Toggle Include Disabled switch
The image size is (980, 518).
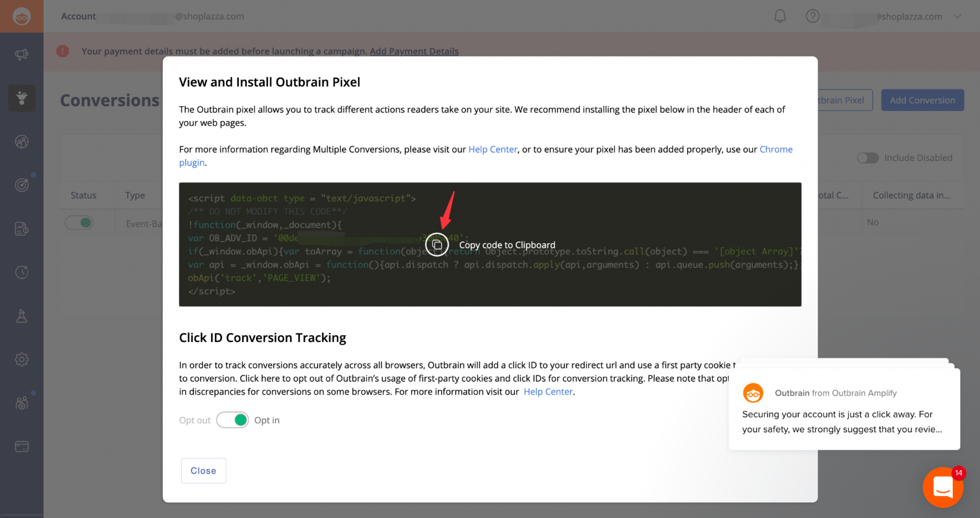(x=867, y=158)
